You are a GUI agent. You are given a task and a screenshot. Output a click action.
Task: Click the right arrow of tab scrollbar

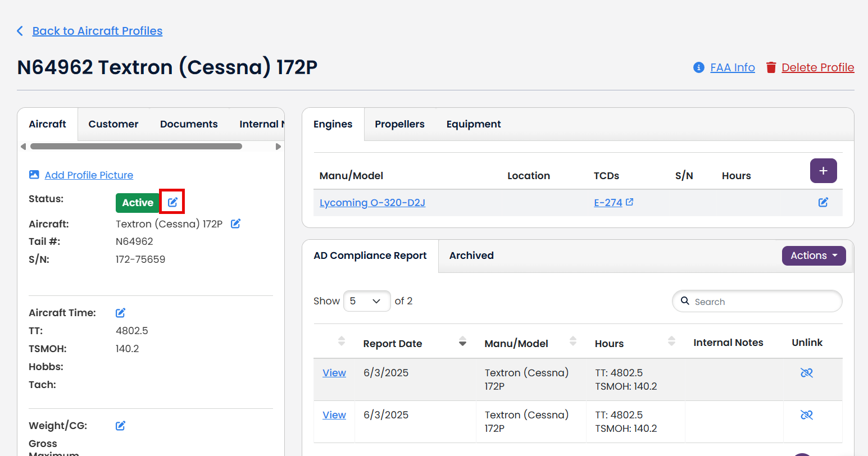[x=278, y=147]
